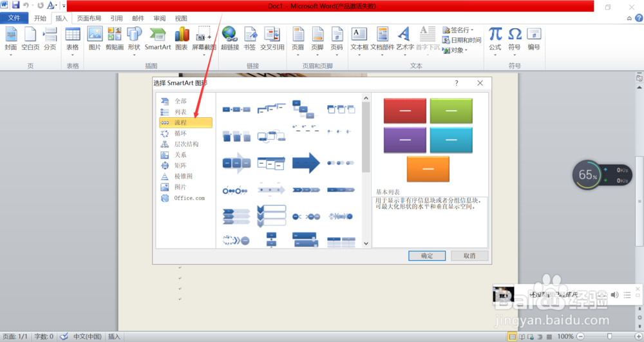Click the layout list scroll-up arrow

pyautogui.click(x=366, y=98)
